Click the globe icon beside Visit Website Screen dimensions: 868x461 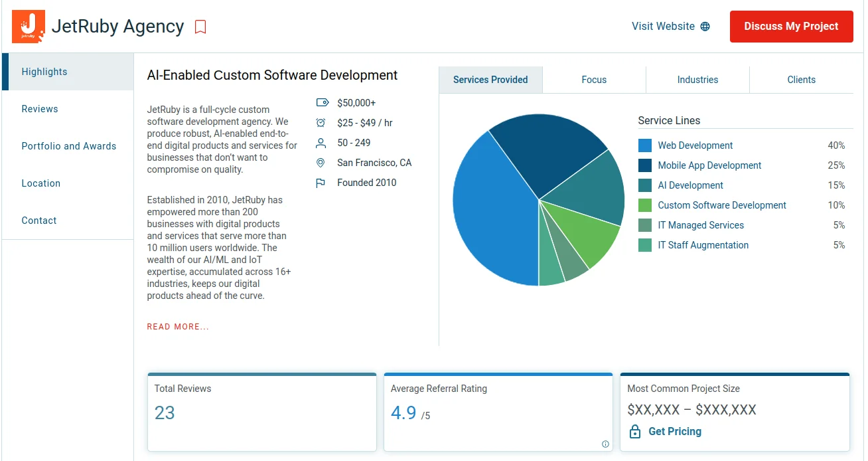(x=705, y=27)
